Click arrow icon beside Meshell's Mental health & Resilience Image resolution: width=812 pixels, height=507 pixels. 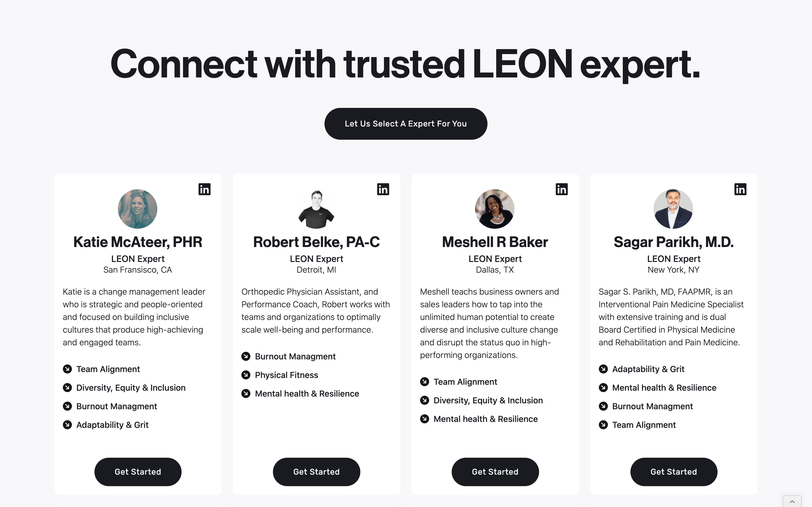(425, 419)
